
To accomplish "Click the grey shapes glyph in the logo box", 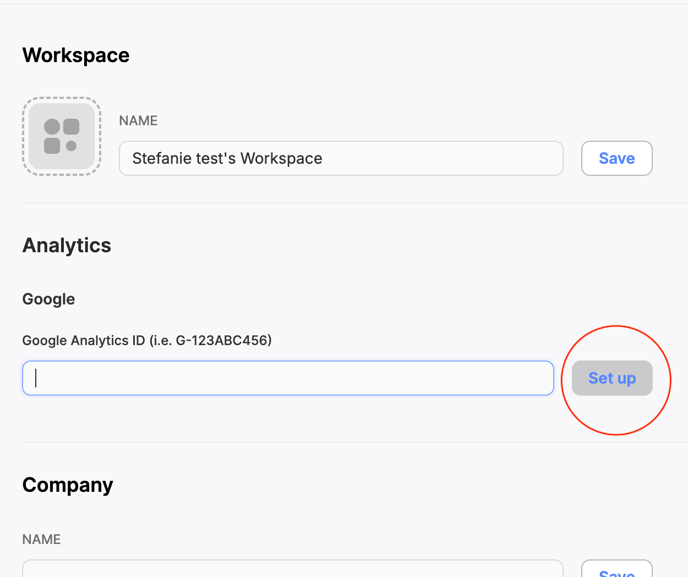I will click(62, 136).
